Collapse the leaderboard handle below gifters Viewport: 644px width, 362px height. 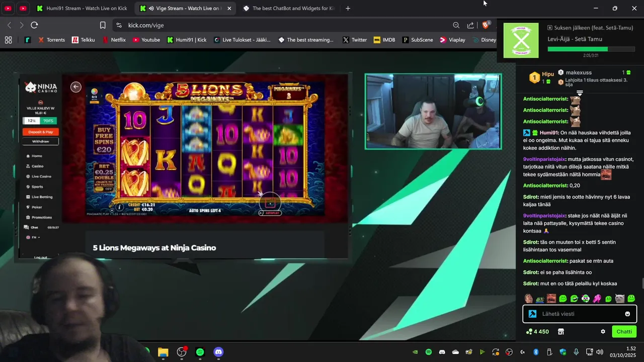pos(580,93)
